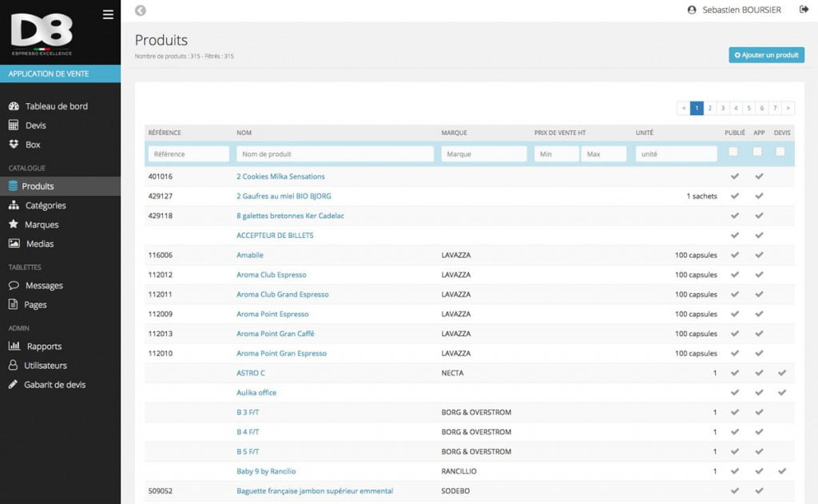Viewport: 818px width, 504px height.
Task: Click the unité filter input field
Action: [676, 154]
